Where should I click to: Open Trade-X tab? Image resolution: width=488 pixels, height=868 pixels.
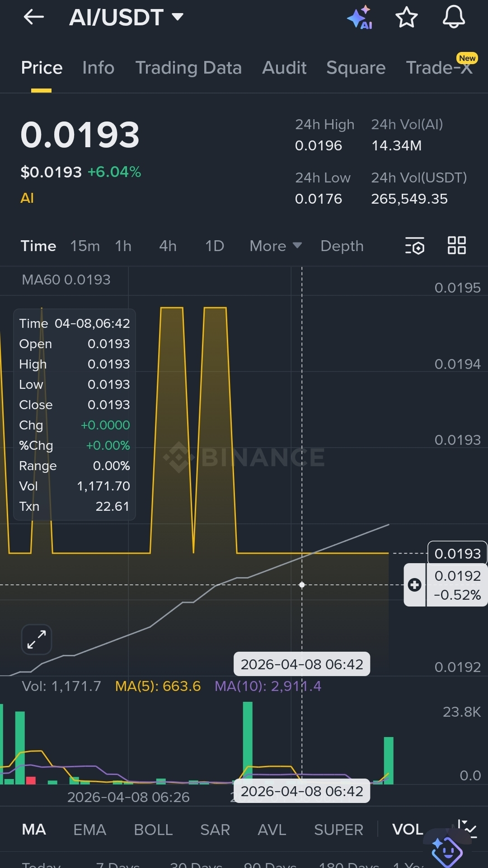click(439, 68)
